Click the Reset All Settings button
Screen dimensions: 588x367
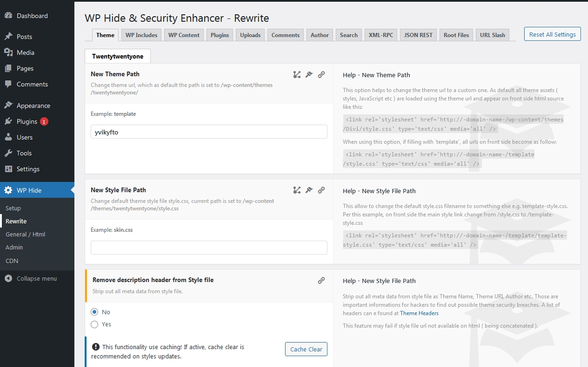pos(552,34)
